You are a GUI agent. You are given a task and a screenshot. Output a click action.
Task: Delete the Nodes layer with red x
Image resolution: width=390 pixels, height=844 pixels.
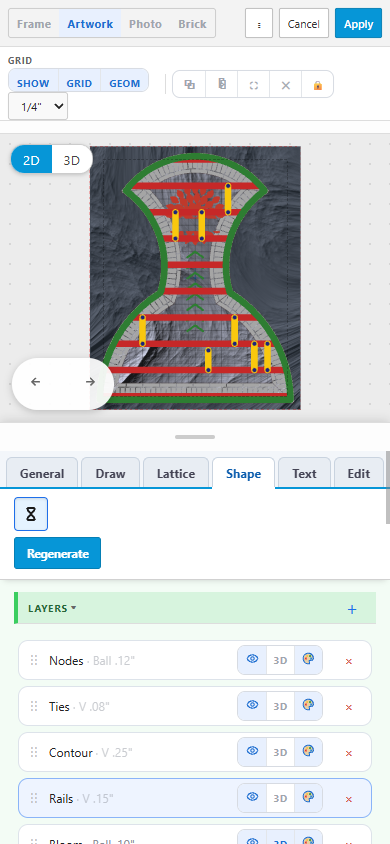point(349,661)
